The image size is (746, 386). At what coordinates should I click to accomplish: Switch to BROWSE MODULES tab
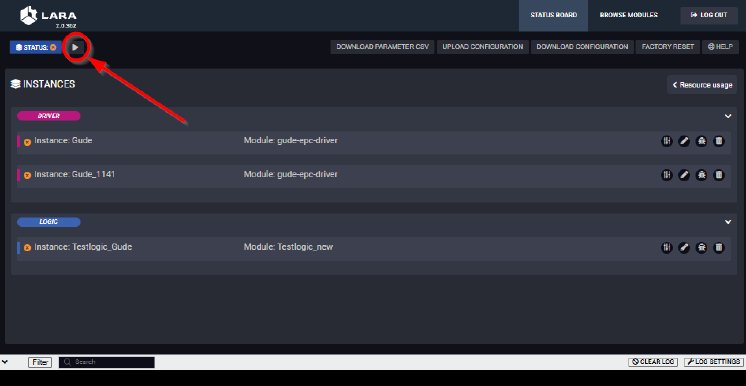coord(628,15)
